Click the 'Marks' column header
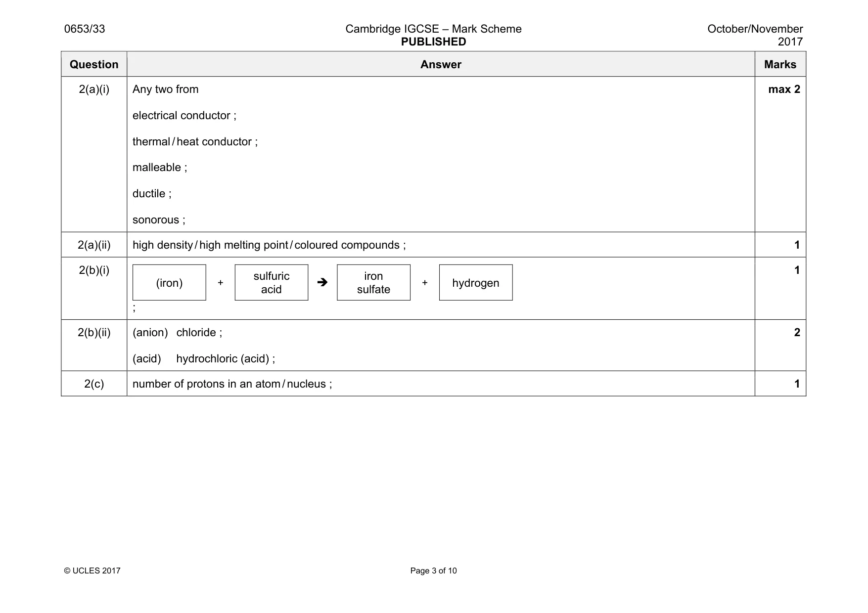The height and width of the screenshot is (613, 868). point(780,64)
